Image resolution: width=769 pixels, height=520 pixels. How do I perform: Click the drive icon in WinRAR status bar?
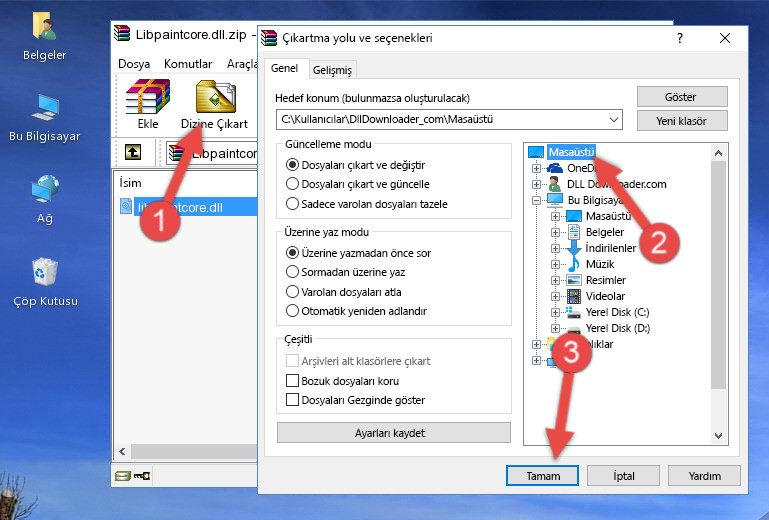(123, 475)
